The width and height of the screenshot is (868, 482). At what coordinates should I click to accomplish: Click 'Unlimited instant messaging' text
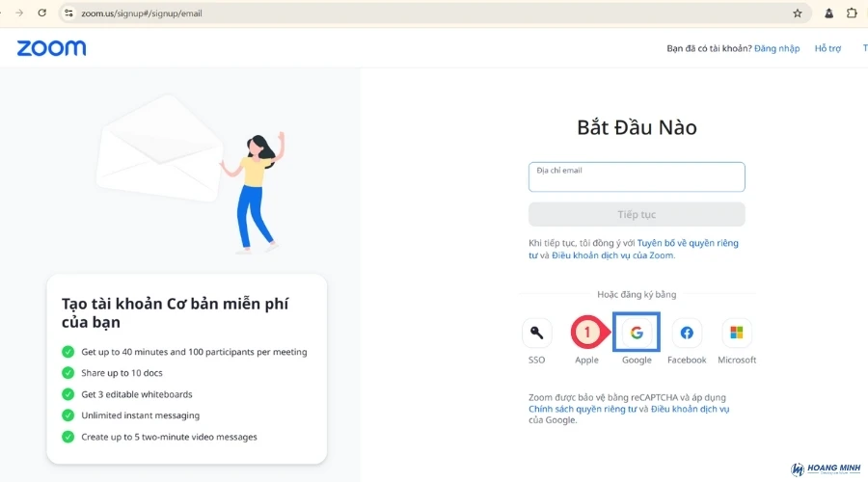140,415
